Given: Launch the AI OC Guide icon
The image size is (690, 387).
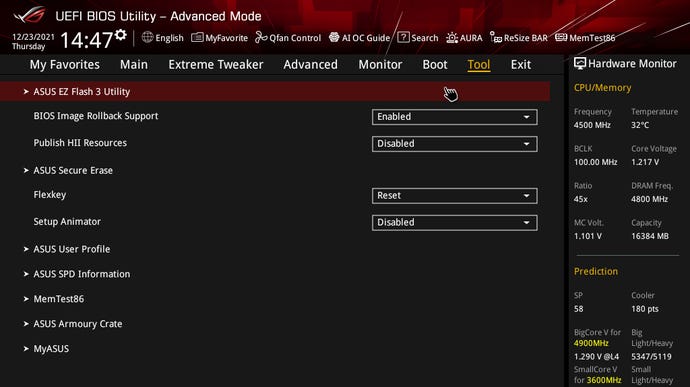Looking at the screenshot, I should (334, 37).
